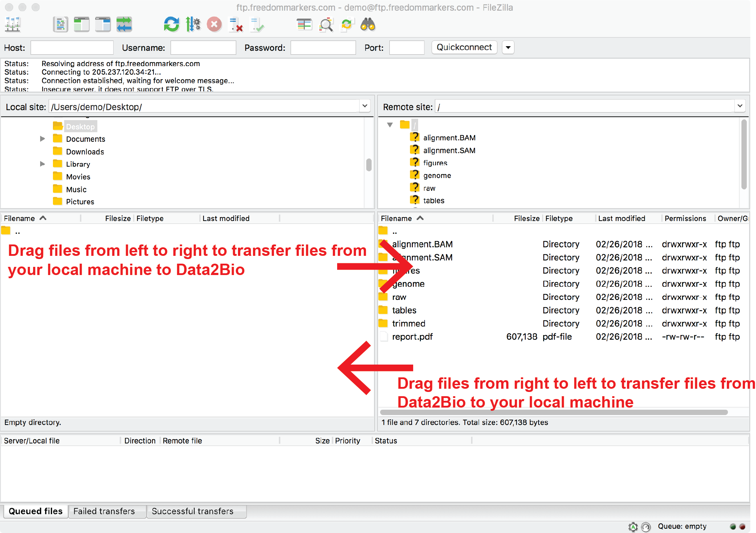Click the Username input field
The width and height of the screenshot is (756, 533).
pyautogui.click(x=203, y=48)
